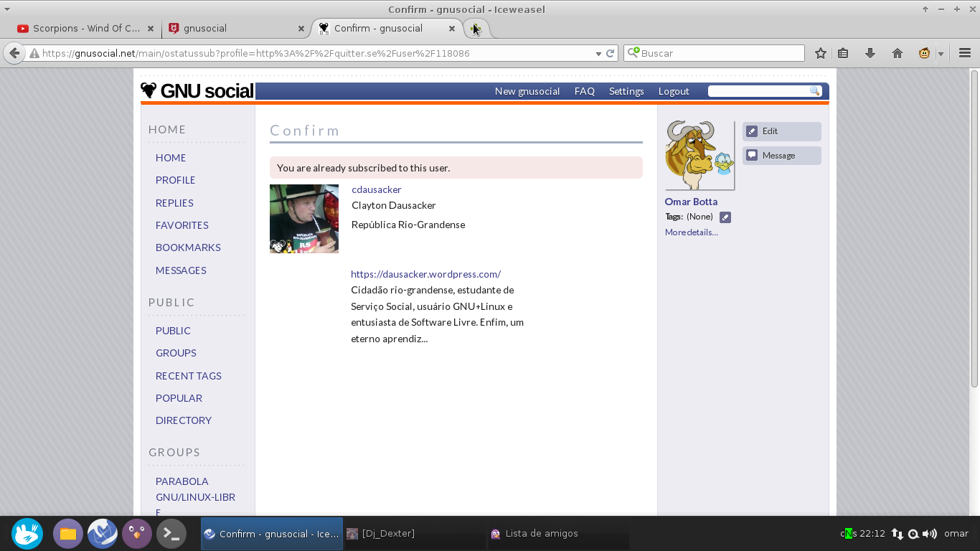Click the Omar Botta profile name

[691, 202]
